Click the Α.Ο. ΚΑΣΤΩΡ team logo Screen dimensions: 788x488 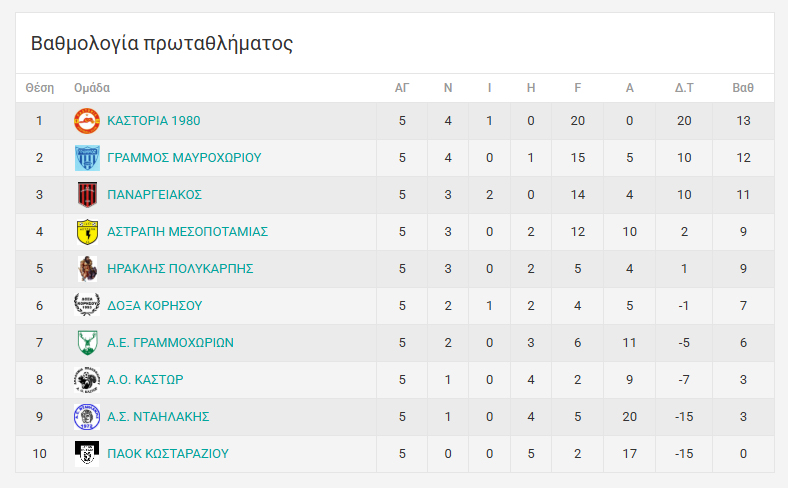click(87, 380)
